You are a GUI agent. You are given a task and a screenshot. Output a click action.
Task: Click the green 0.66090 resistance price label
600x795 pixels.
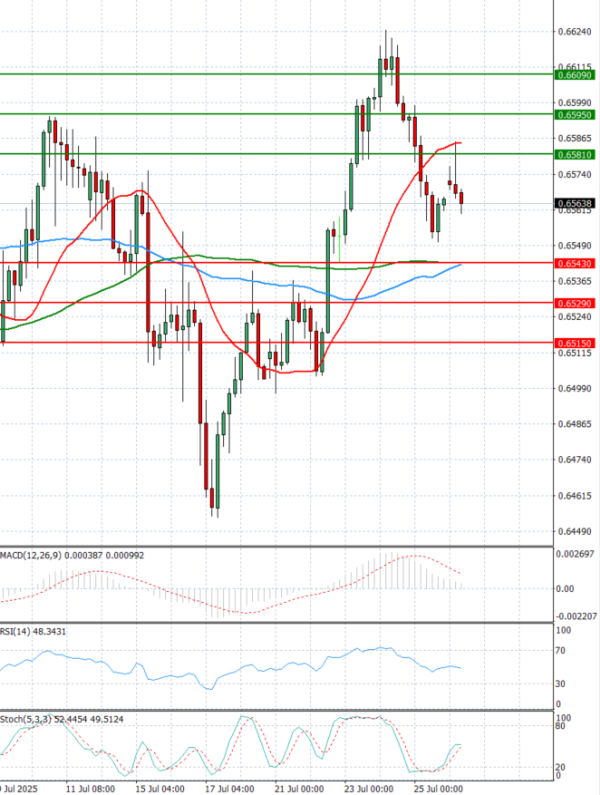(575, 75)
